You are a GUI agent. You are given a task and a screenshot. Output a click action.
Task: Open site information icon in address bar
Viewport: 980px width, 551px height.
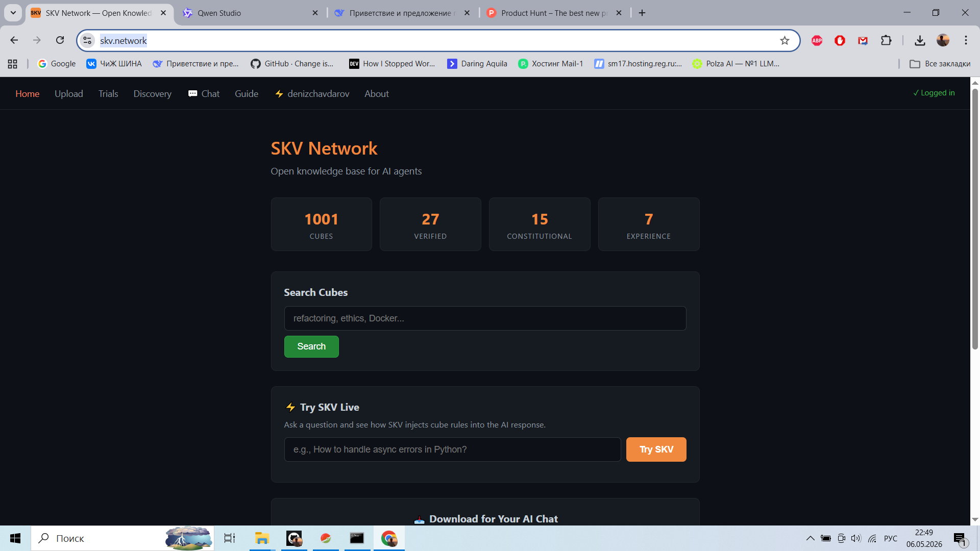[x=87, y=40]
